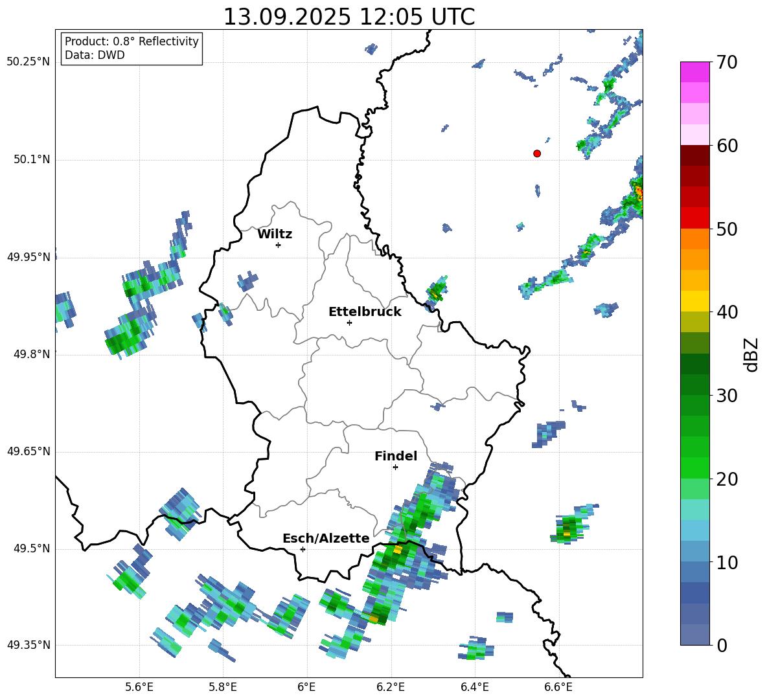Click the Esch/Alzette city label

326,539
